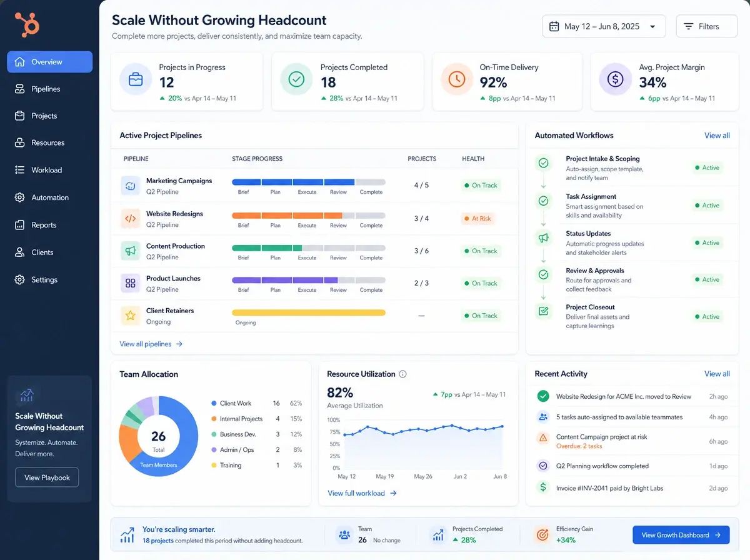Click the Efficiency Gain target icon
The height and width of the screenshot is (560, 750).
click(x=542, y=535)
